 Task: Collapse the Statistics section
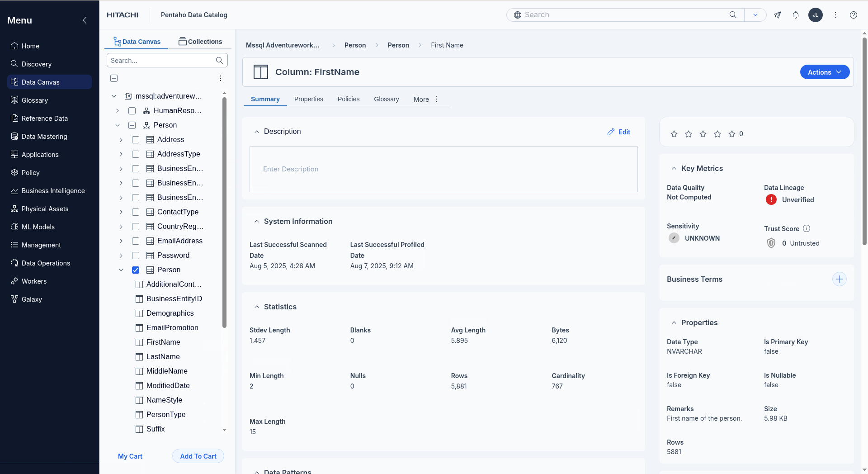coord(256,307)
